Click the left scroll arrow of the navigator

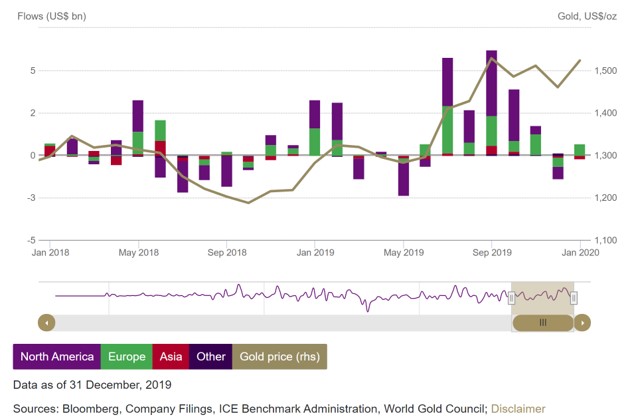pyautogui.click(x=47, y=323)
